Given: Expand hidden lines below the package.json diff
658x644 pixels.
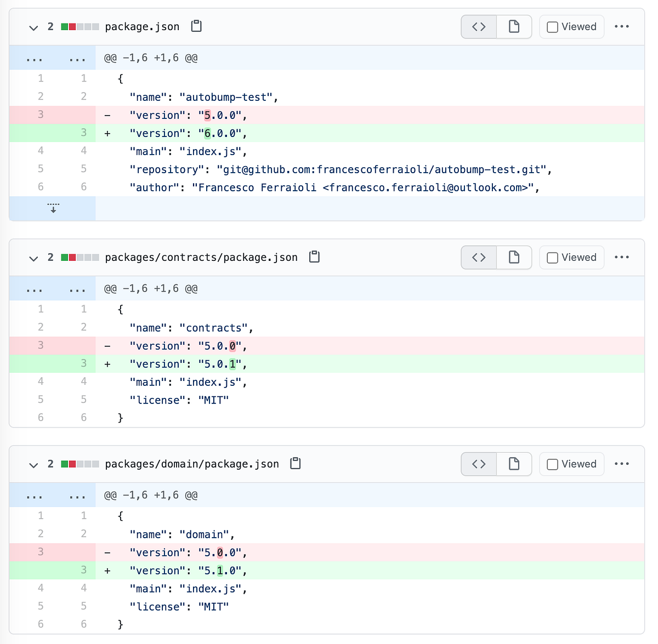Looking at the screenshot, I should [53, 208].
